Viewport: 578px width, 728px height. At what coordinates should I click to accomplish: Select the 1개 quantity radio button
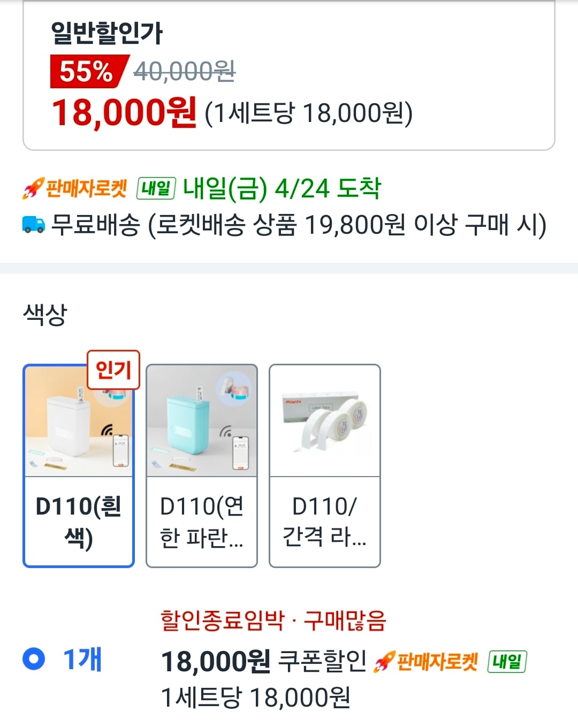coord(34,658)
